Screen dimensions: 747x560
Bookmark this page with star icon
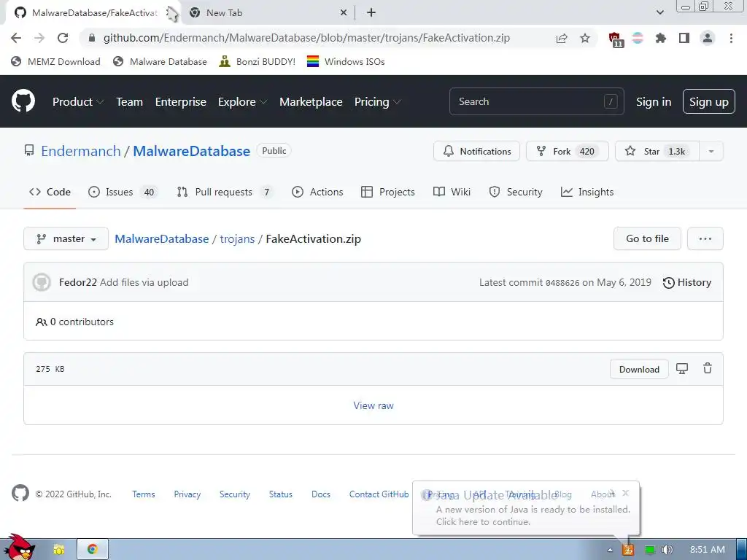pos(585,38)
